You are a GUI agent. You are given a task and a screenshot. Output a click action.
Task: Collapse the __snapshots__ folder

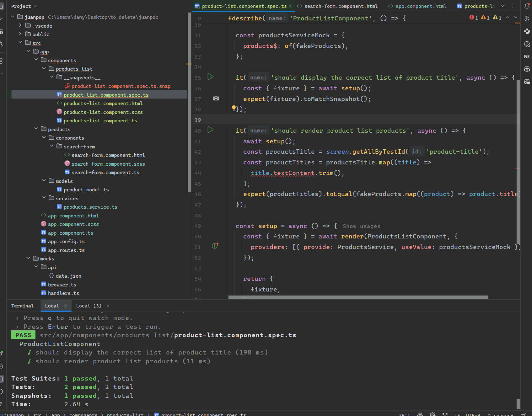pos(52,77)
